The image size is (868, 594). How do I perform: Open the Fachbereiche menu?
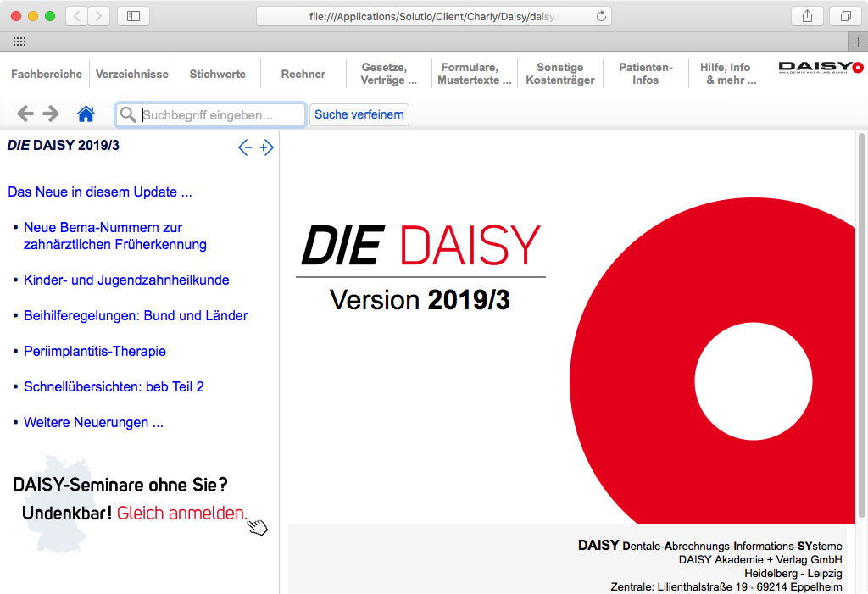[47, 75]
